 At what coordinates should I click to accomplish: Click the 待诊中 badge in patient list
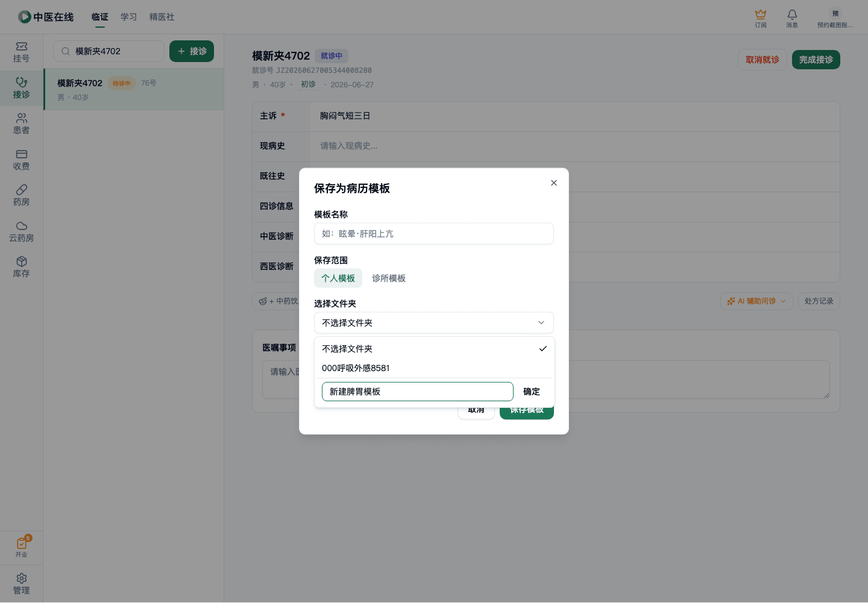pyautogui.click(x=122, y=84)
